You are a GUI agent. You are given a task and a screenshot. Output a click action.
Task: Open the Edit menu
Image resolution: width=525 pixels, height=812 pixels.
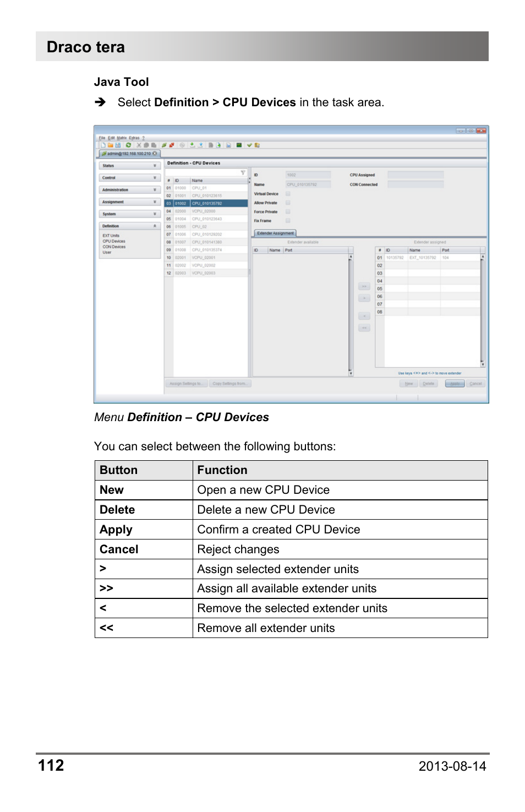click(111, 138)
